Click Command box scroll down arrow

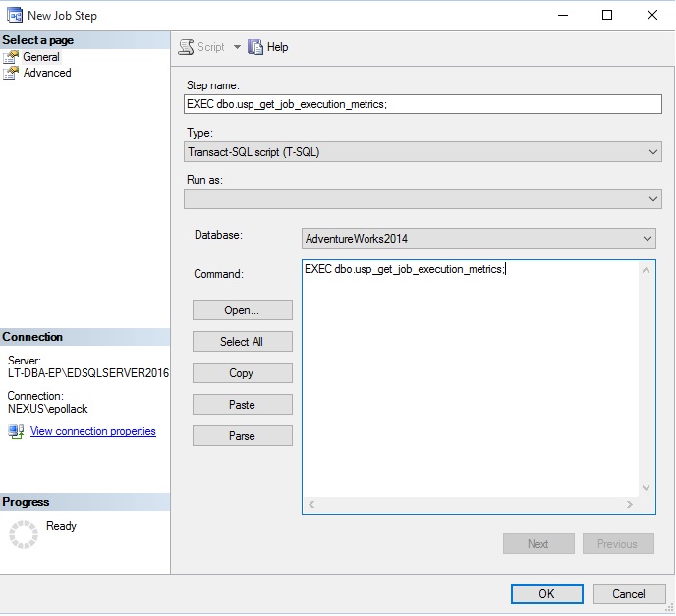point(646,488)
